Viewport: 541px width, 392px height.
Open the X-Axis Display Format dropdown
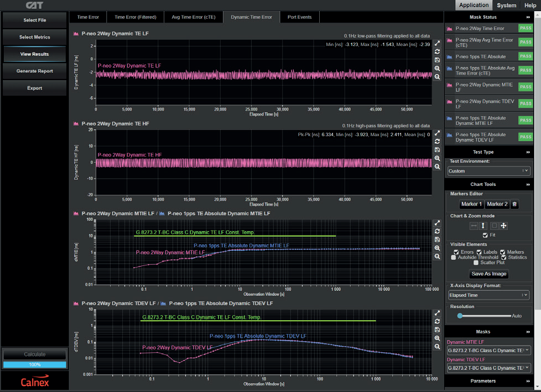[488, 295]
